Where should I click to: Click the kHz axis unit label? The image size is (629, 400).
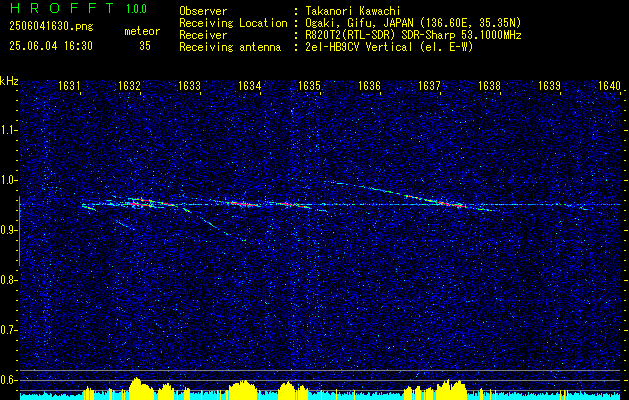pos(9,81)
